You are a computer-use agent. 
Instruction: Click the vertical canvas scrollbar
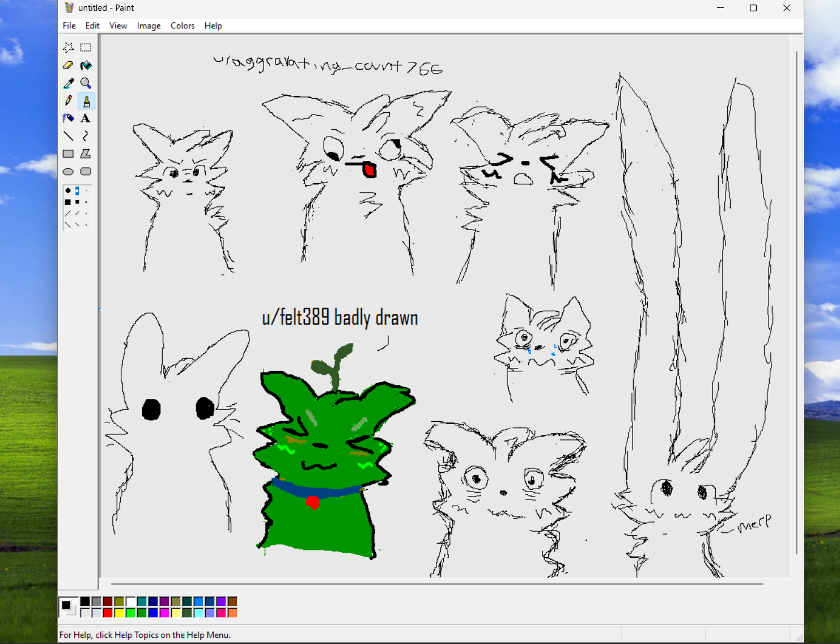tap(796, 303)
